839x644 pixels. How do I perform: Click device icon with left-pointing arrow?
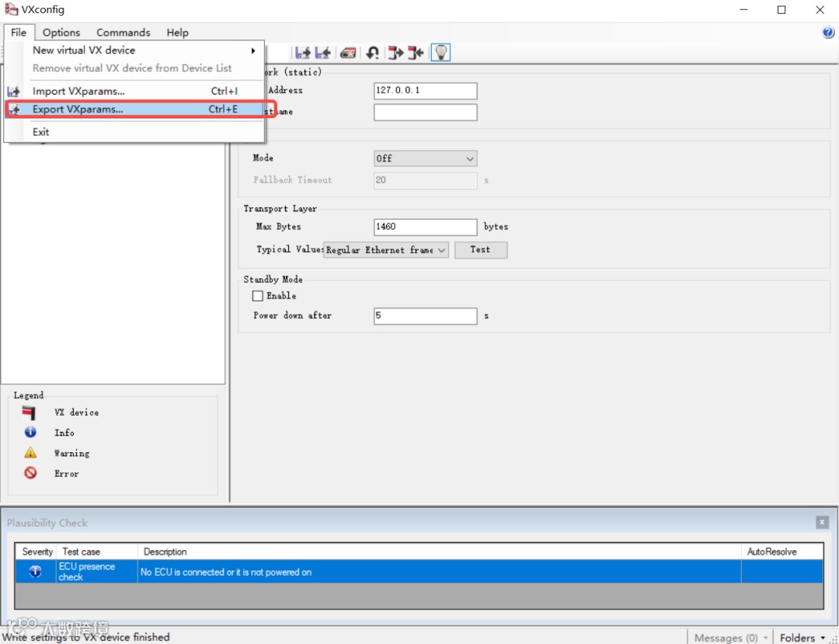[x=416, y=52]
